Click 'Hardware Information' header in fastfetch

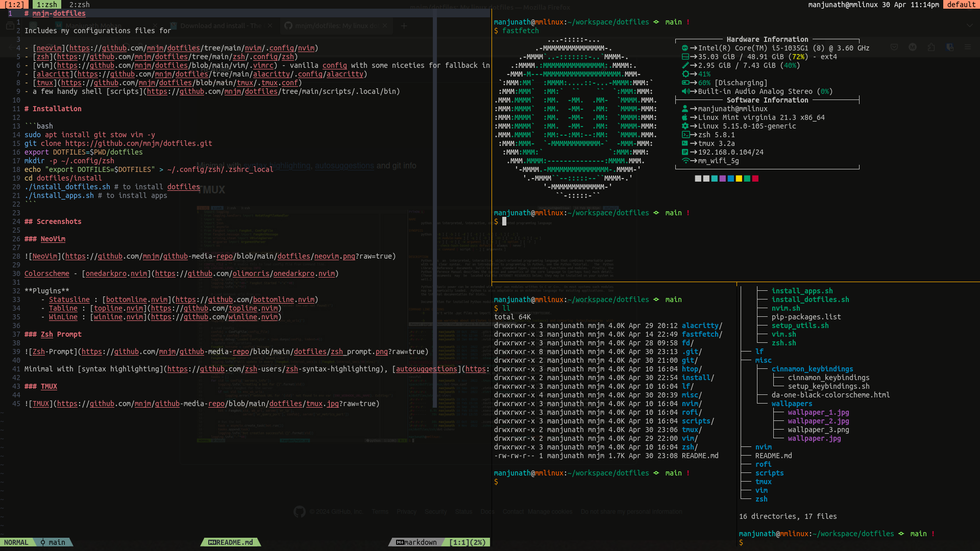(x=768, y=39)
